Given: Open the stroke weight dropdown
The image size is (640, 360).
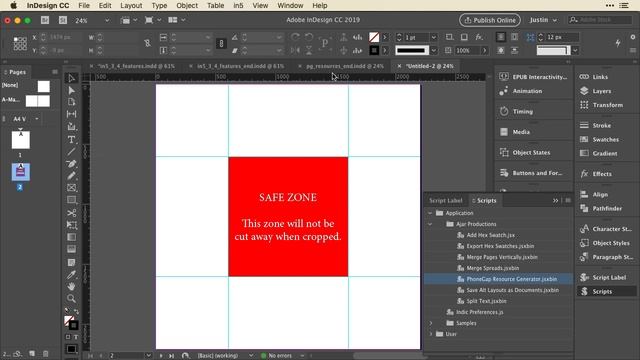Looking at the screenshot, I should coord(433,37).
